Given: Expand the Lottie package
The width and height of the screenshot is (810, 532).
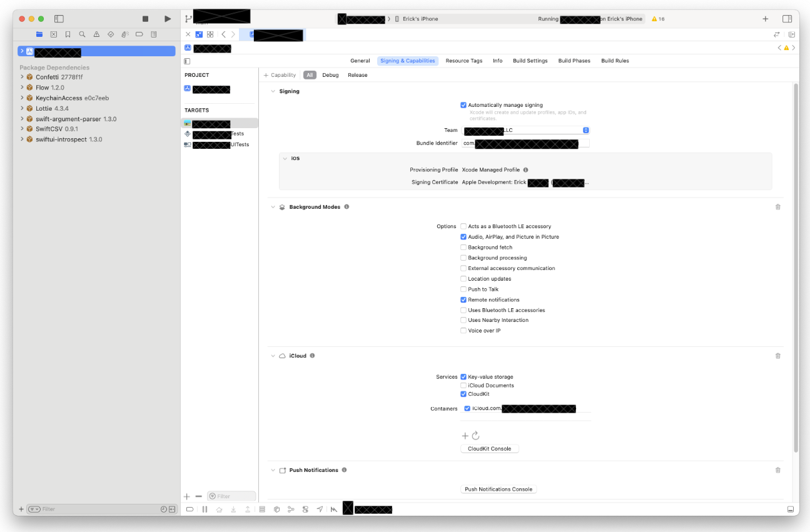Looking at the screenshot, I should (x=22, y=108).
